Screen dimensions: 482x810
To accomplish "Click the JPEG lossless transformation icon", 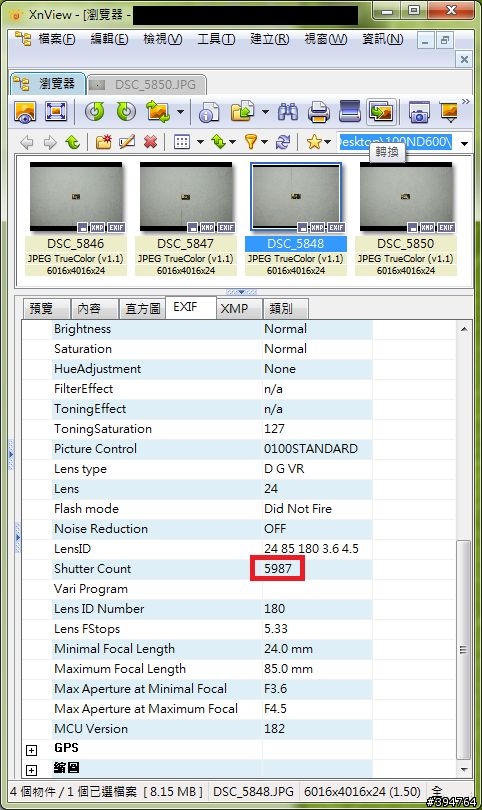I will click(158, 112).
